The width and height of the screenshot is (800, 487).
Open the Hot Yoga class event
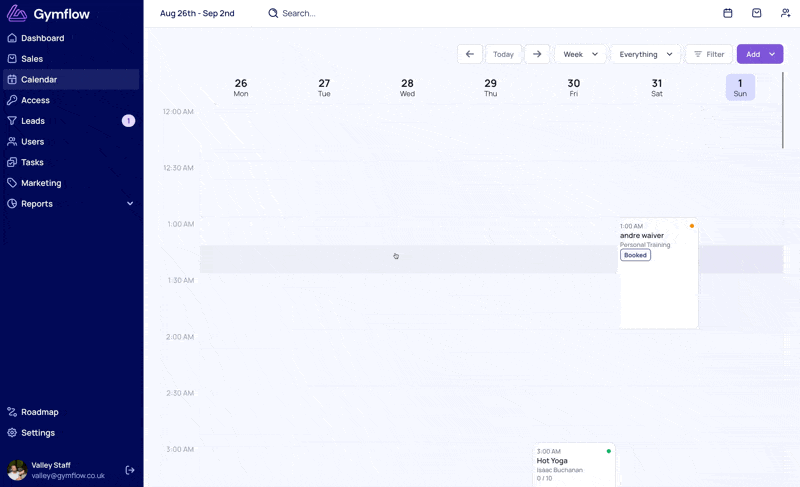[x=574, y=465]
